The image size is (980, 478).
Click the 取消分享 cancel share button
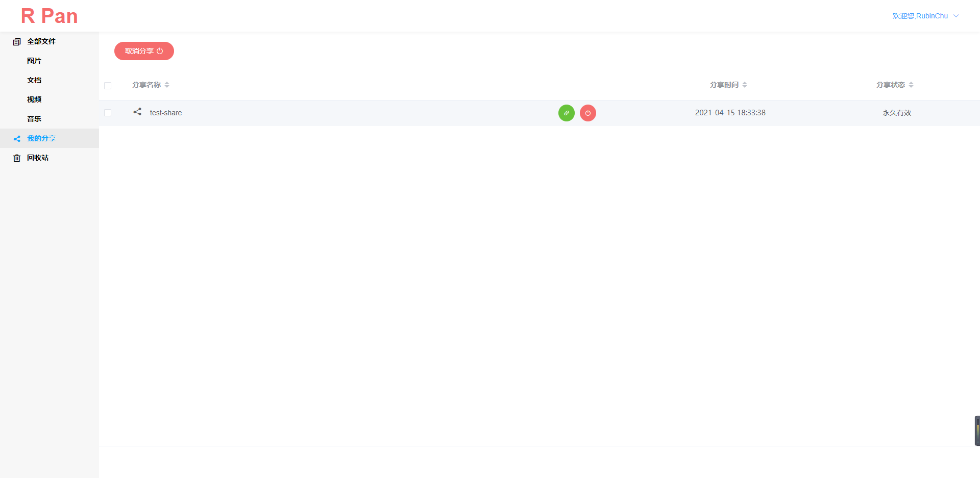144,51
